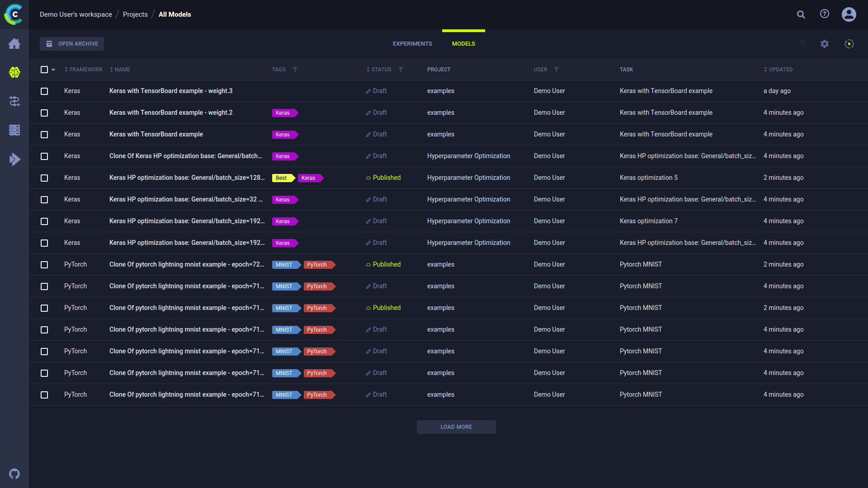Sort by Status column

point(379,70)
